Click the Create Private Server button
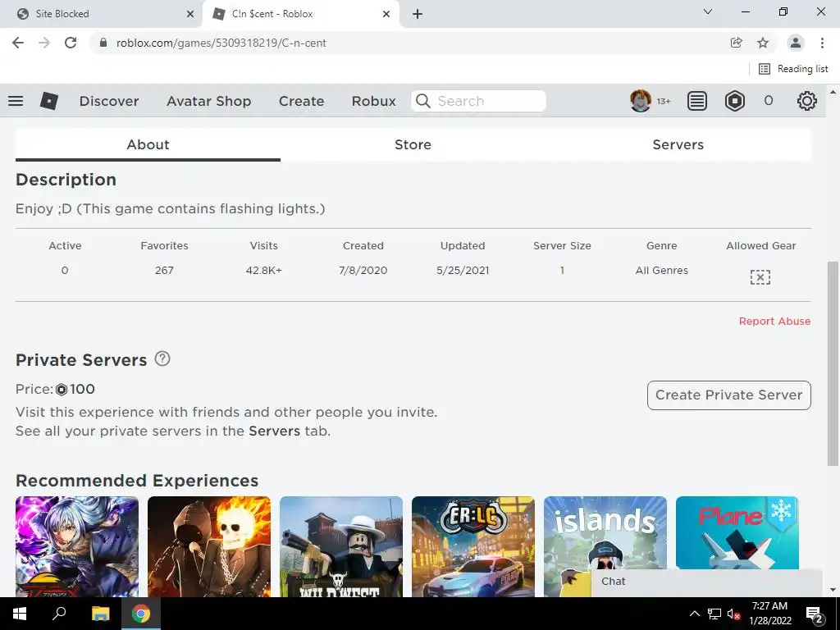Image resolution: width=840 pixels, height=630 pixels. click(729, 395)
